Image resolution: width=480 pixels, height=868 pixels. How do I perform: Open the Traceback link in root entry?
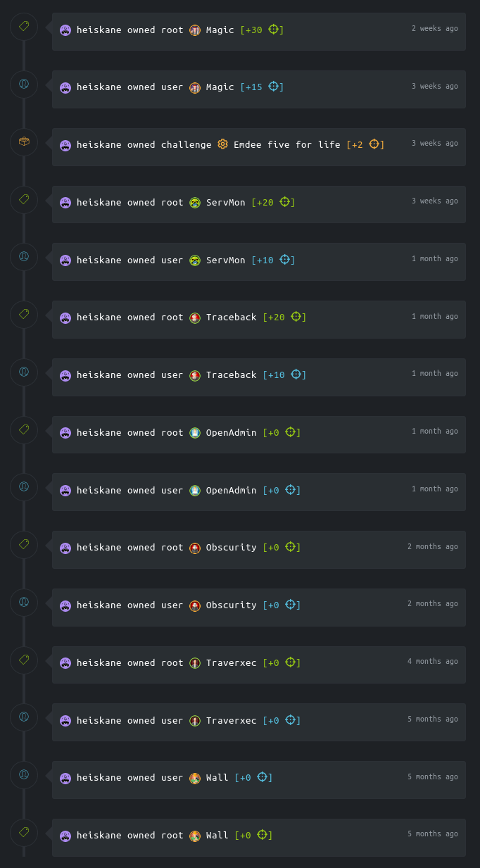232,317
